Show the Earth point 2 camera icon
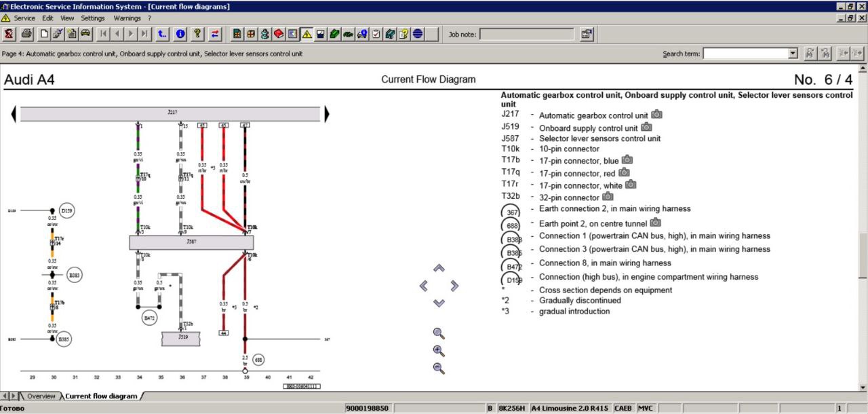 [x=656, y=223]
